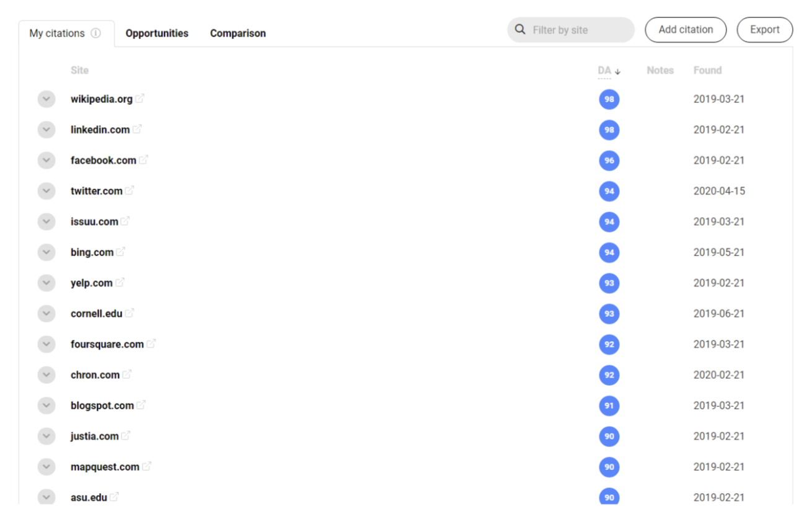Sort by the Site column header

pyautogui.click(x=79, y=70)
